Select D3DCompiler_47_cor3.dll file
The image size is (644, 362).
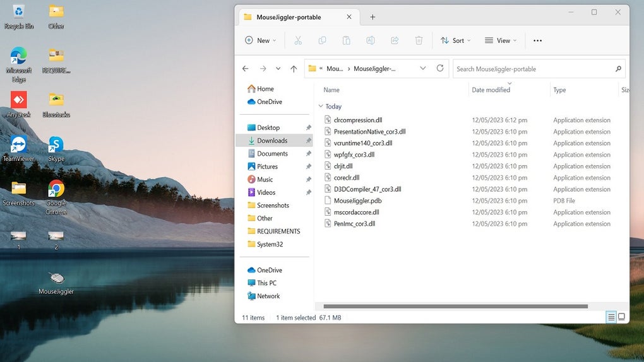(x=362, y=189)
